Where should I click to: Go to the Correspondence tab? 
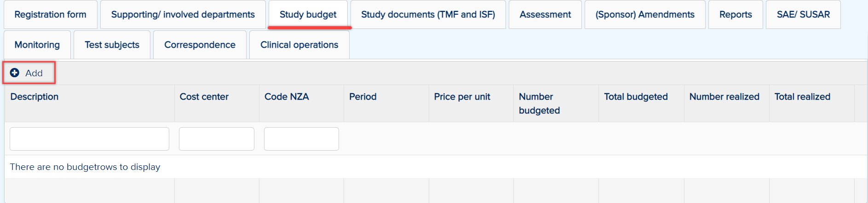coord(200,45)
